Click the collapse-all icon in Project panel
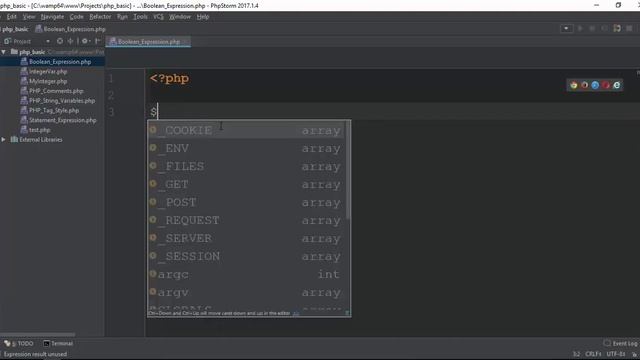 point(70,41)
